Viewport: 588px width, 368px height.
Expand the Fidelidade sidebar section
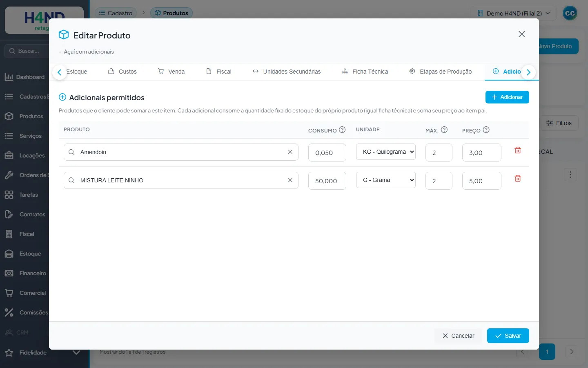pyautogui.click(x=76, y=352)
